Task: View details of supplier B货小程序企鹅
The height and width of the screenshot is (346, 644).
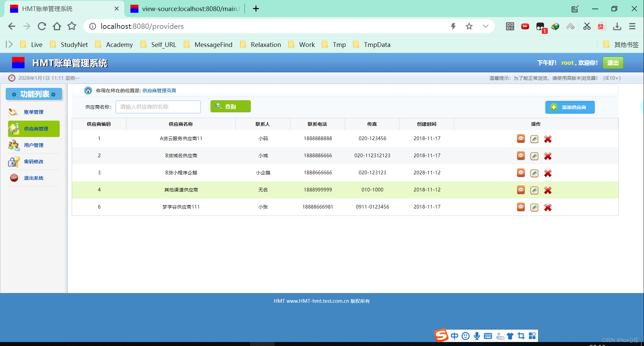Action: point(521,173)
